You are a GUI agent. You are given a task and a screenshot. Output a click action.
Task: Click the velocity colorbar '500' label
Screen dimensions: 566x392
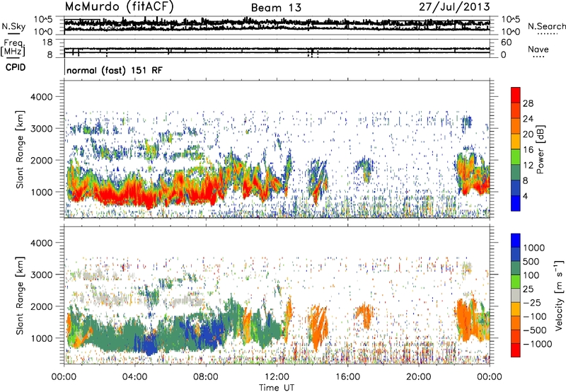pyautogui.click(x=531, y=261)
